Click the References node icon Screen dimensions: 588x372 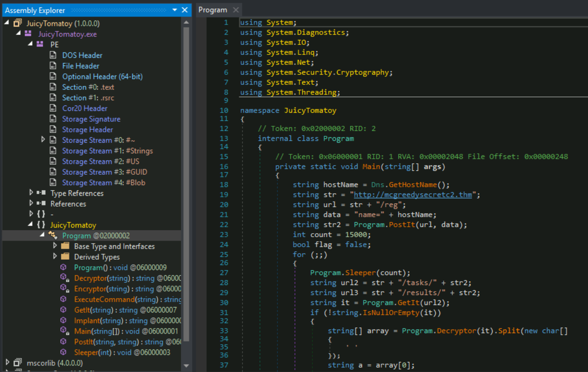41,203
